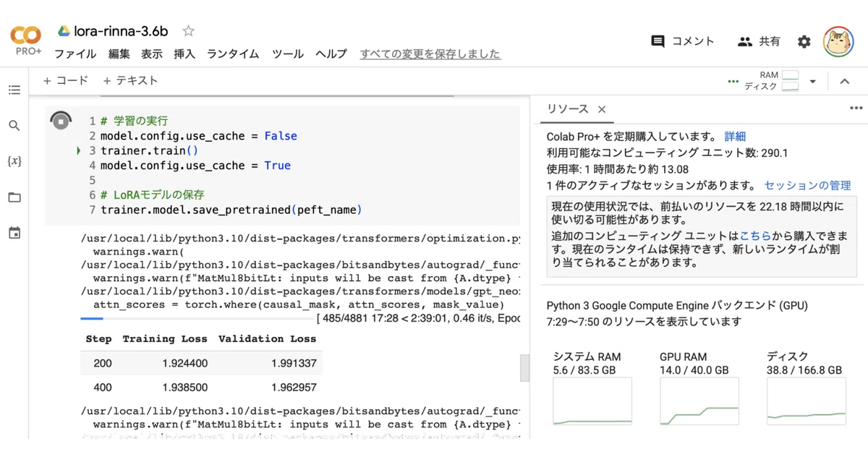Image resolution: width=868 pixels, height=454 pixels.
Task: Add a text cell with + テキスト
Action: coord(130,81)
